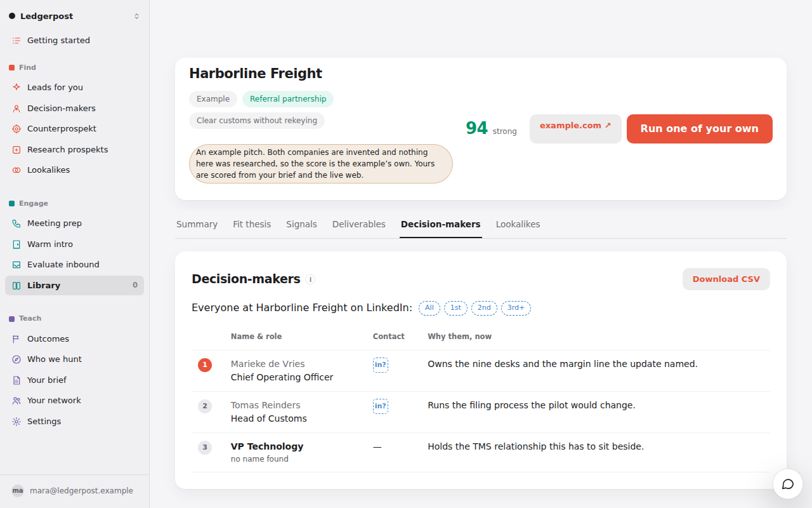Viewport: 812px width, 508px height.
Task: Click the Your network people icon
Action: tap(16, 401)
